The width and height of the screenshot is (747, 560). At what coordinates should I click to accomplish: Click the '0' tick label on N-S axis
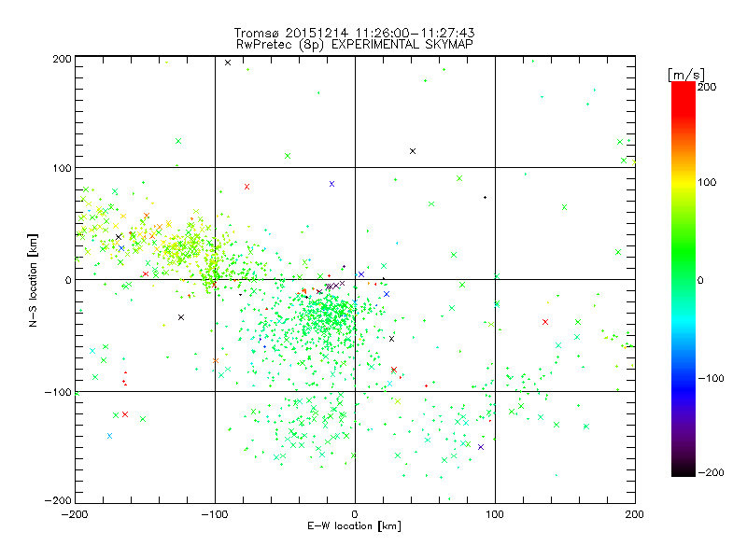[68, 281]
